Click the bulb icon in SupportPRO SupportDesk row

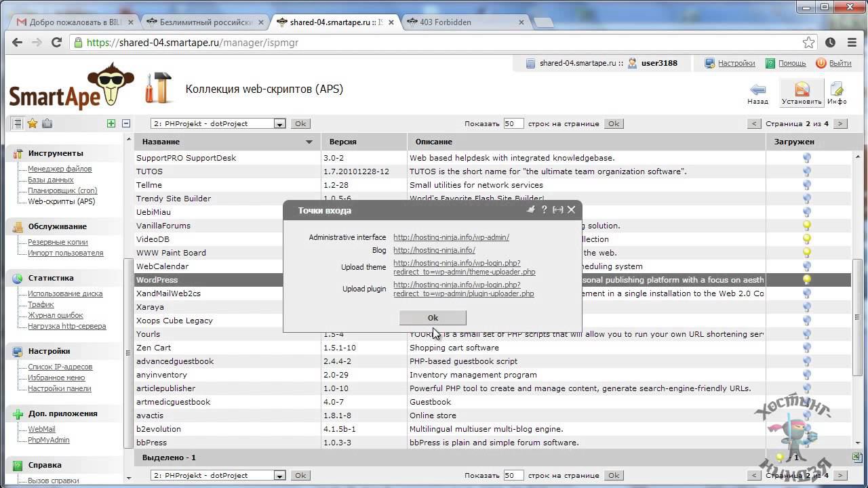tap(807, 158)
